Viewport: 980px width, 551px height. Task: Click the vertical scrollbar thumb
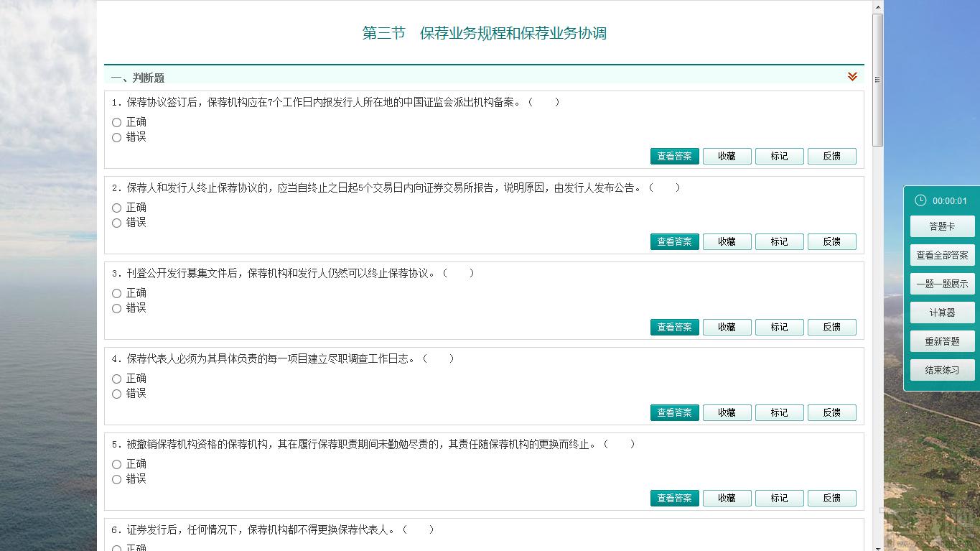pos(878,79)
